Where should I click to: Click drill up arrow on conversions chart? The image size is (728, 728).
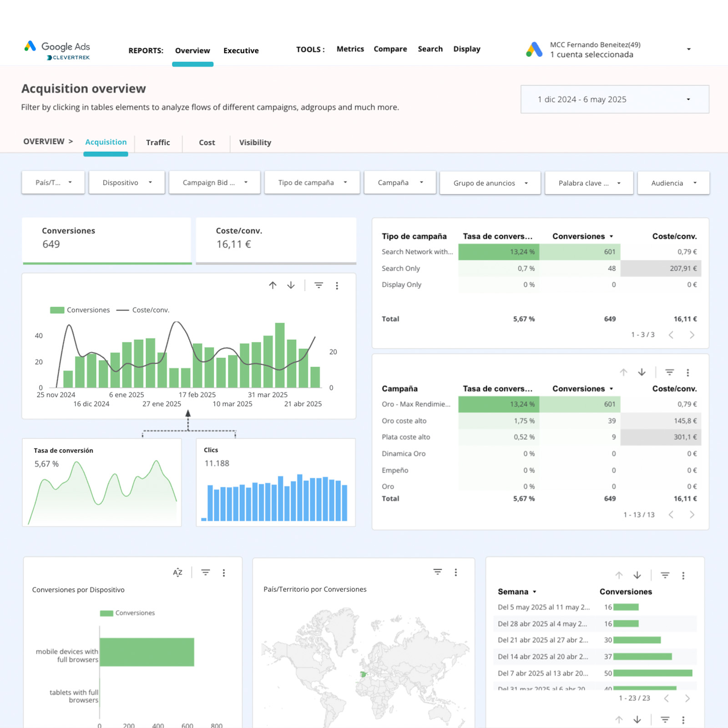click(x=273, y=285)
